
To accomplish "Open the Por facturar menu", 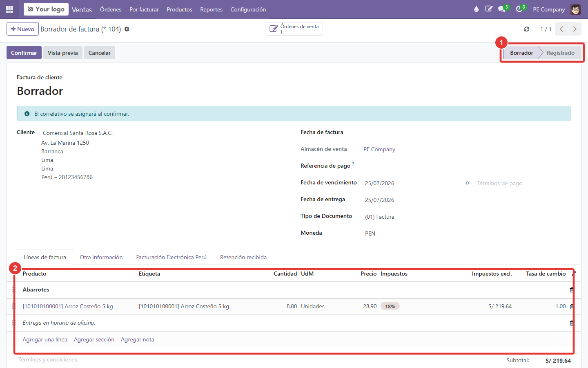I will (144, 9).
